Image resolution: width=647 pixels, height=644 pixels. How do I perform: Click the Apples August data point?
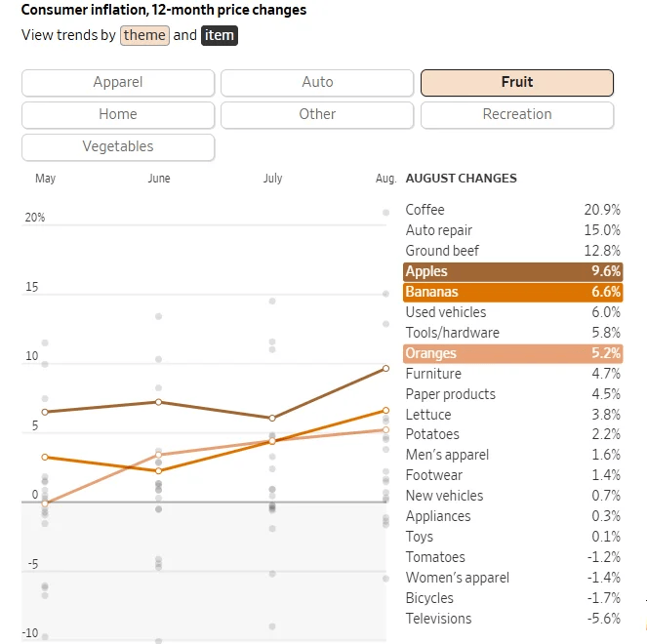(386, 368)
